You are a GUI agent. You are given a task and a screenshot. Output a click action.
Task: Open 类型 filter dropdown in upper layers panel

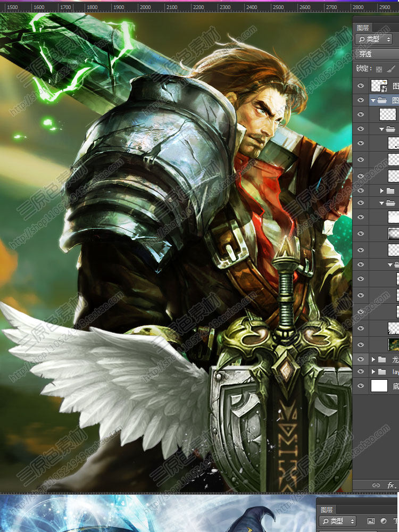click(x=373, y=39)
